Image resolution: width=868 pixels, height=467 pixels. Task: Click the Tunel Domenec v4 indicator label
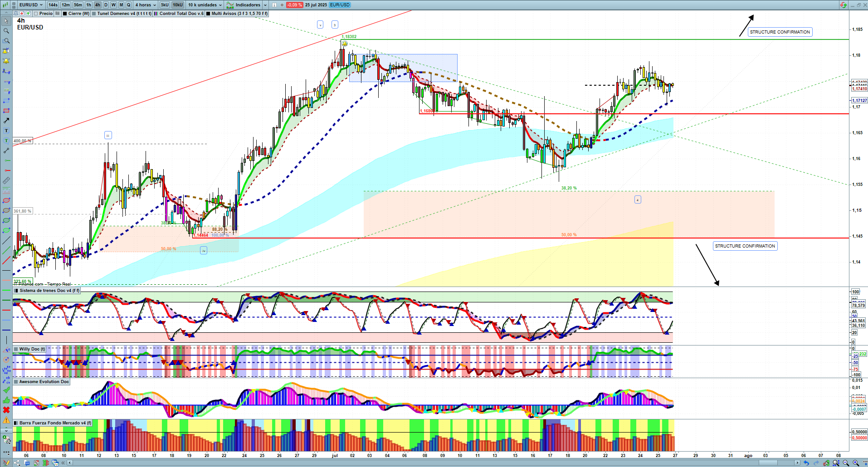tap(124, 14)
